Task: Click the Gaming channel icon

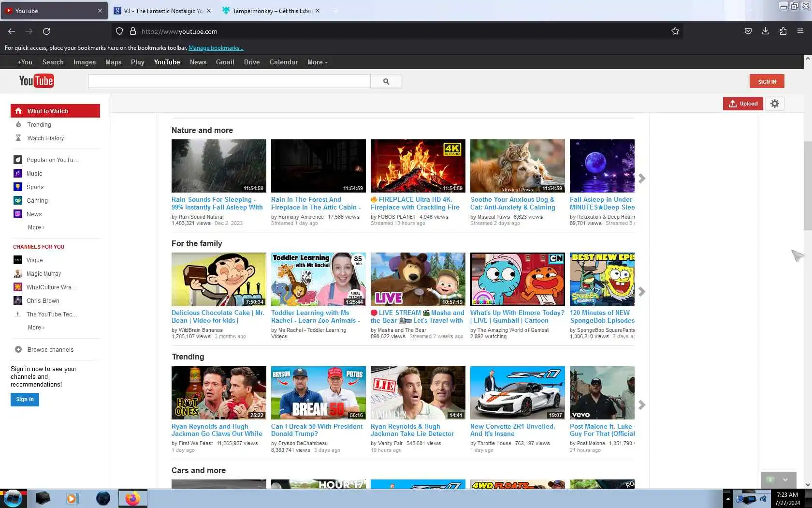Action: tap(18, 200)
